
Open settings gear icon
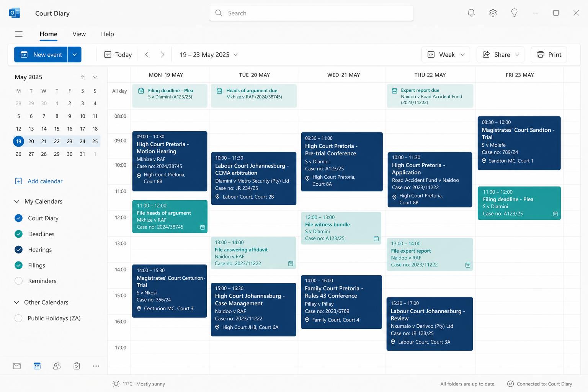493,13
